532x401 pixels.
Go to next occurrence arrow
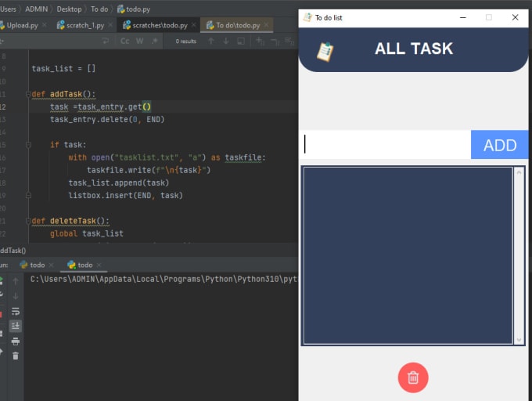tap(226, 41)
